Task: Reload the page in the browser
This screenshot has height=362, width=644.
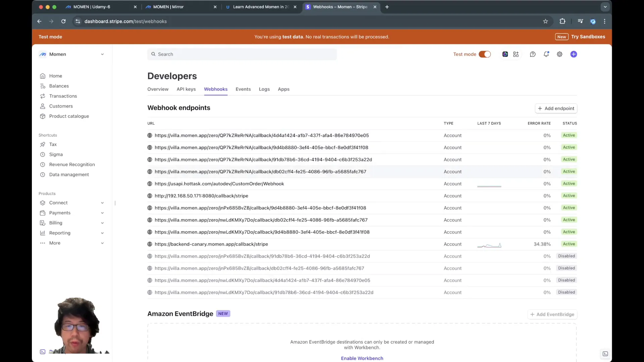Action: [63, 21]
